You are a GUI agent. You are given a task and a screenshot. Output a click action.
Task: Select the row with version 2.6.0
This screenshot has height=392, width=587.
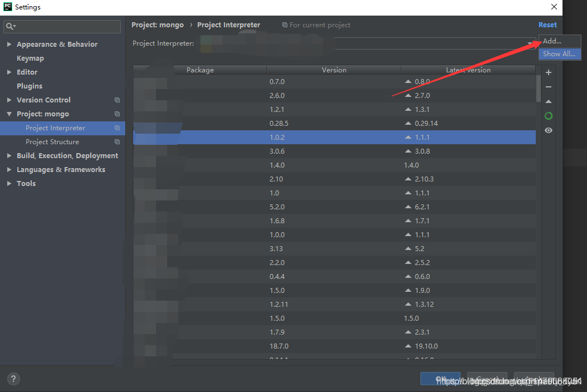tap(334, 95)
